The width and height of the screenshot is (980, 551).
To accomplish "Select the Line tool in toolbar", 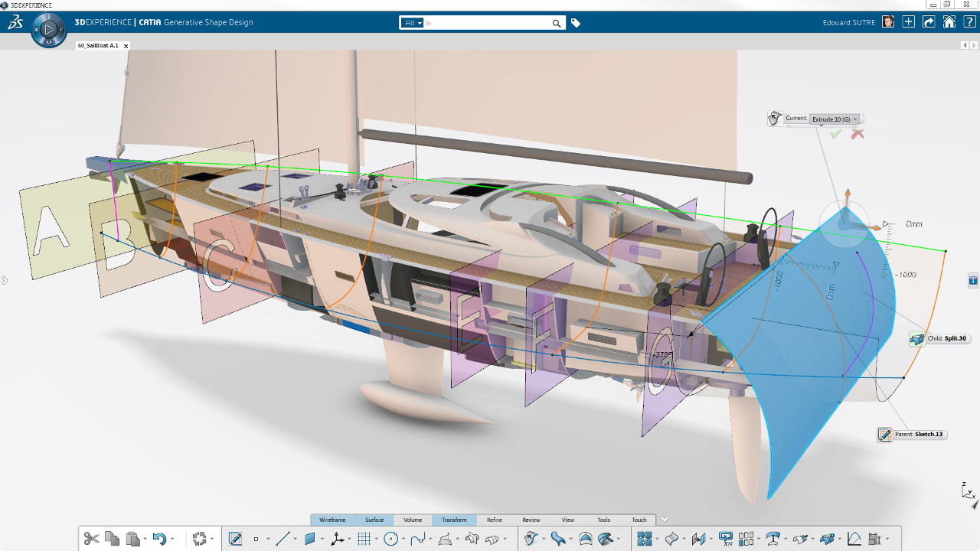I will [282, 539].
